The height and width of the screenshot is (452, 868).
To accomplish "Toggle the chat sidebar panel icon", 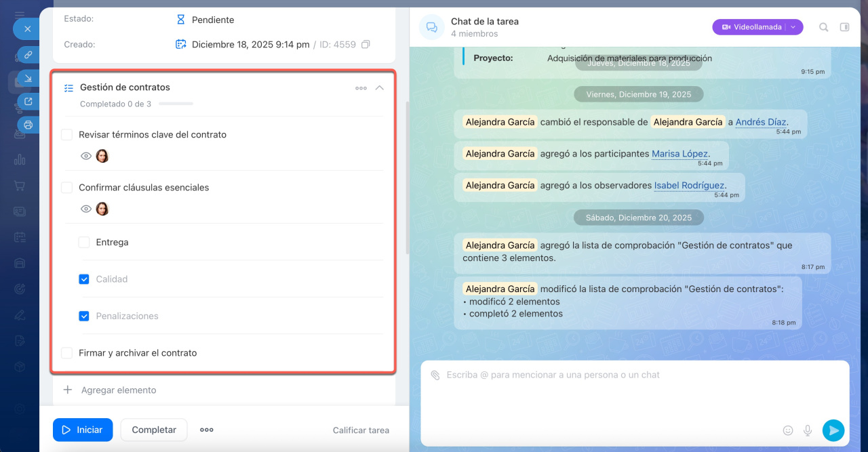I will (x=844, y=27).
